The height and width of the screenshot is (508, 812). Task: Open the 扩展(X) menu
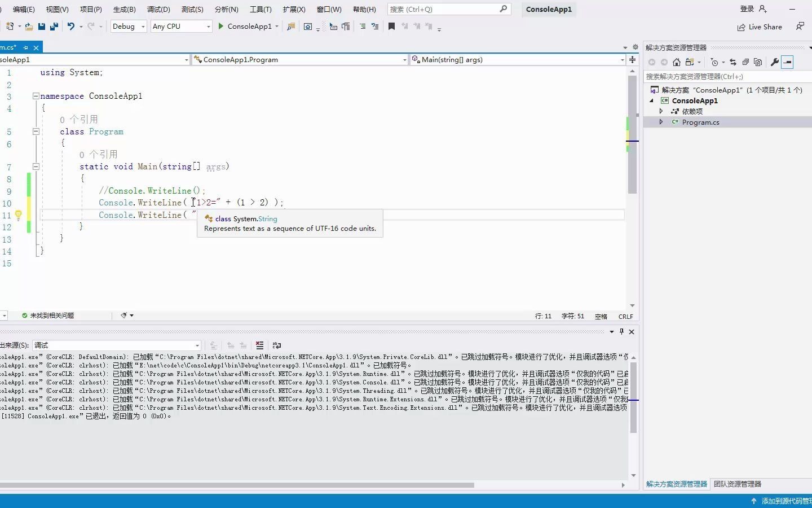pyautogui.click(x=294, y=9)
